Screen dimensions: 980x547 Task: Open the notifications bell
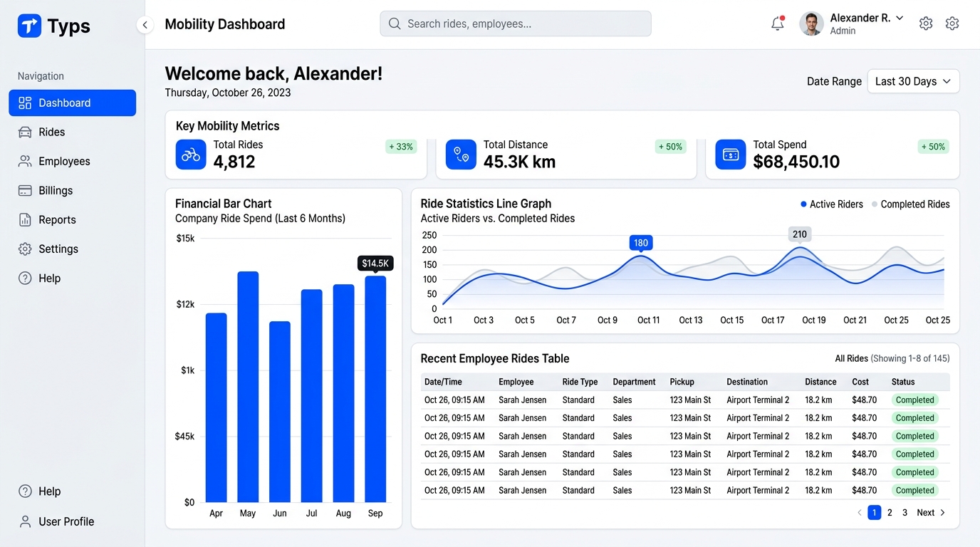(x=778, y=24)
